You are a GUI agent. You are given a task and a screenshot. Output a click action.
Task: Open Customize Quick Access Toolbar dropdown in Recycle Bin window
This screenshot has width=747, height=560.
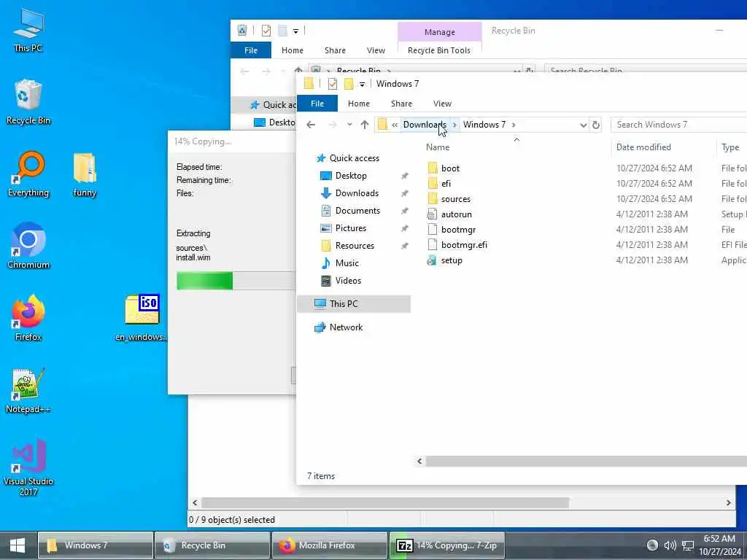295,31
